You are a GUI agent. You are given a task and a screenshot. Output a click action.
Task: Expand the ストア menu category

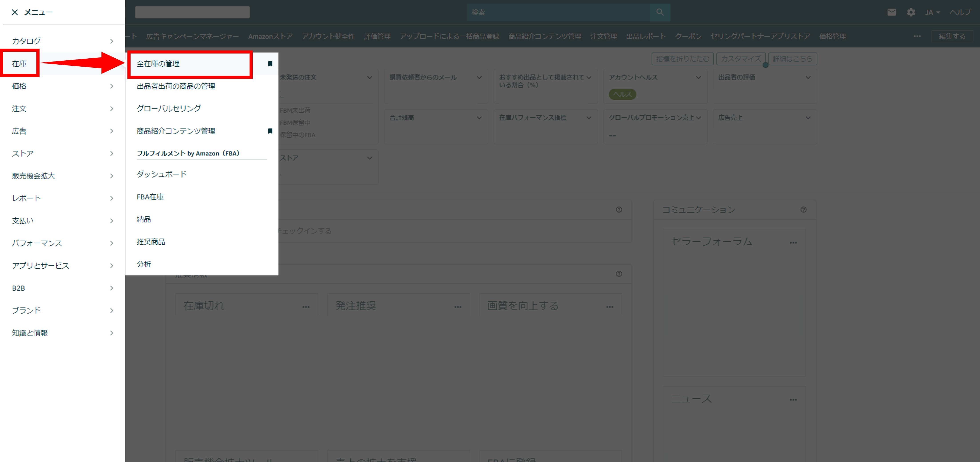(x=62, y=153)
